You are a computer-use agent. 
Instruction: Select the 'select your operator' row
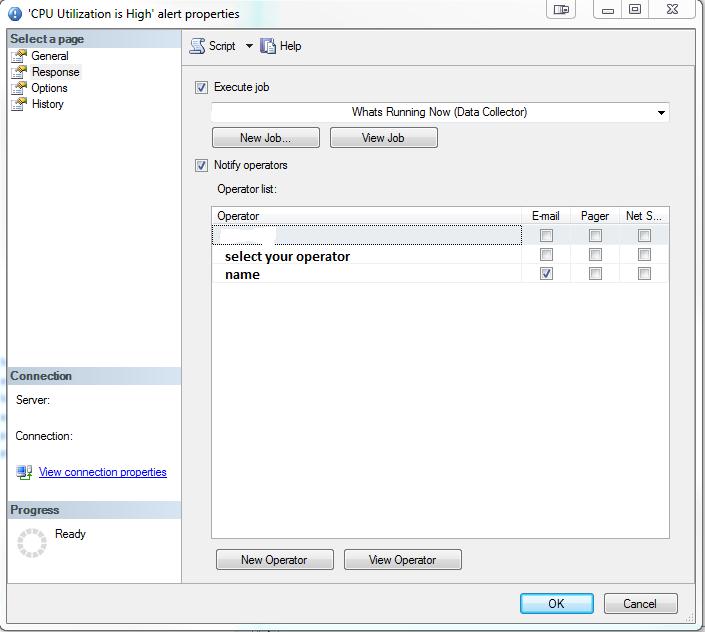366,255
